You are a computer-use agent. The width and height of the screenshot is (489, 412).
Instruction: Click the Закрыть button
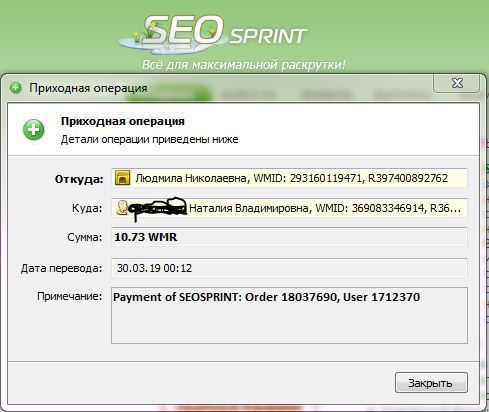(431, 383)
